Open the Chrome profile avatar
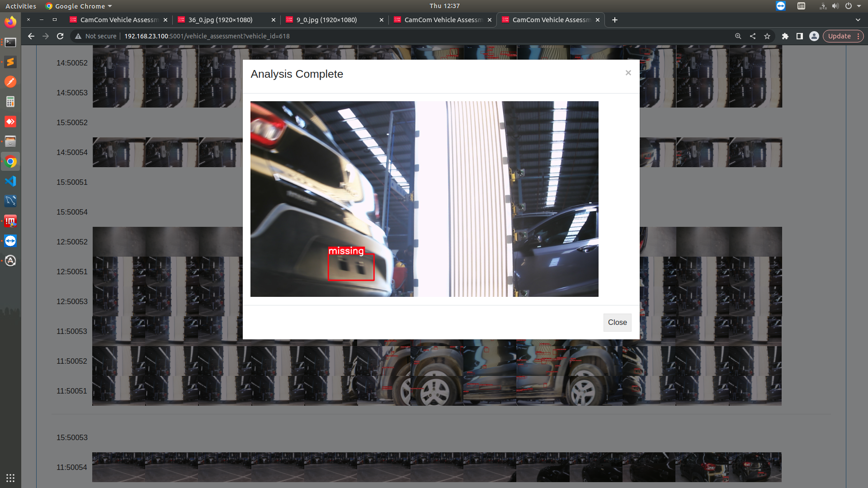 [814, 36]
